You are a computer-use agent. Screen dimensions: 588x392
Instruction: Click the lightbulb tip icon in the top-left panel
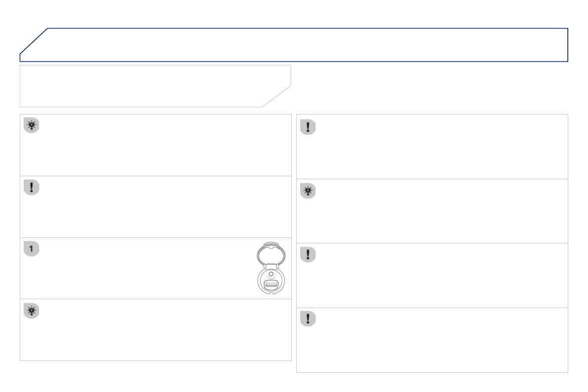coord(31,126)
